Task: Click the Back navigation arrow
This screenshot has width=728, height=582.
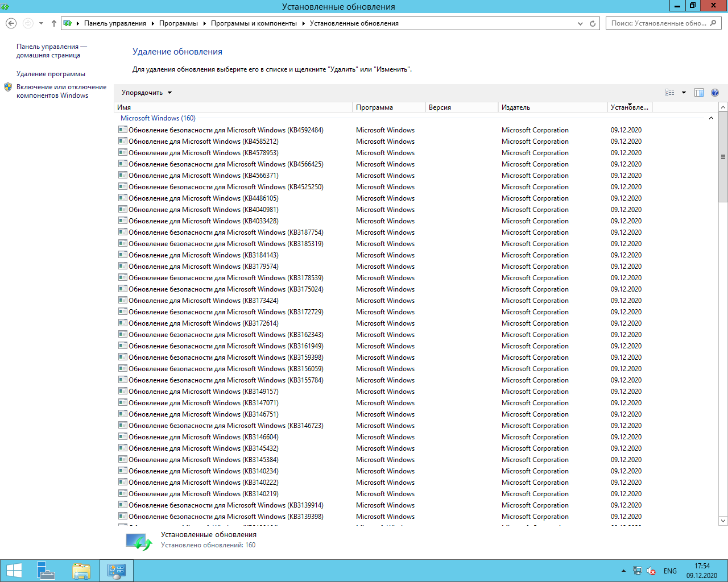Action: coord(11,23)
